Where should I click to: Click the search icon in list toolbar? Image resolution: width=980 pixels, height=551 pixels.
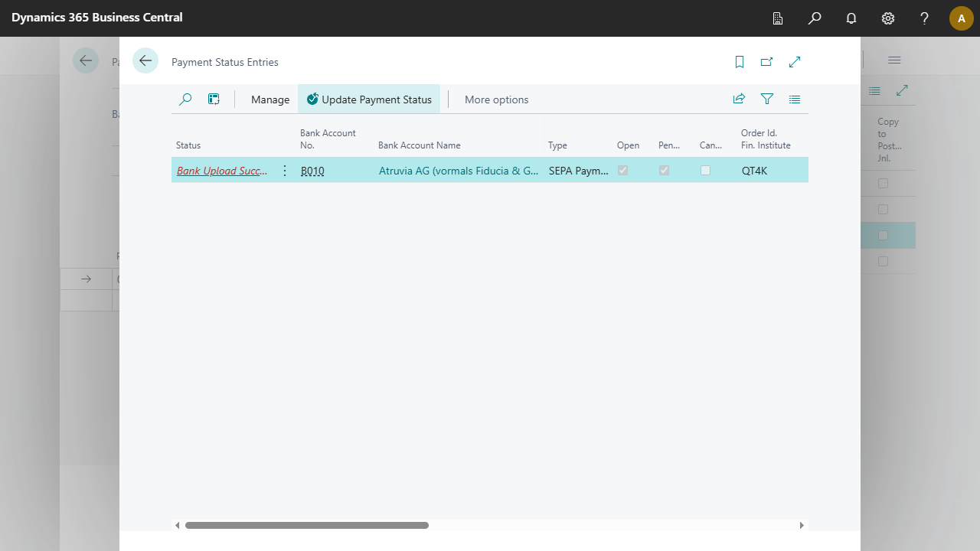pyautogui.click(x=185, y=99)
